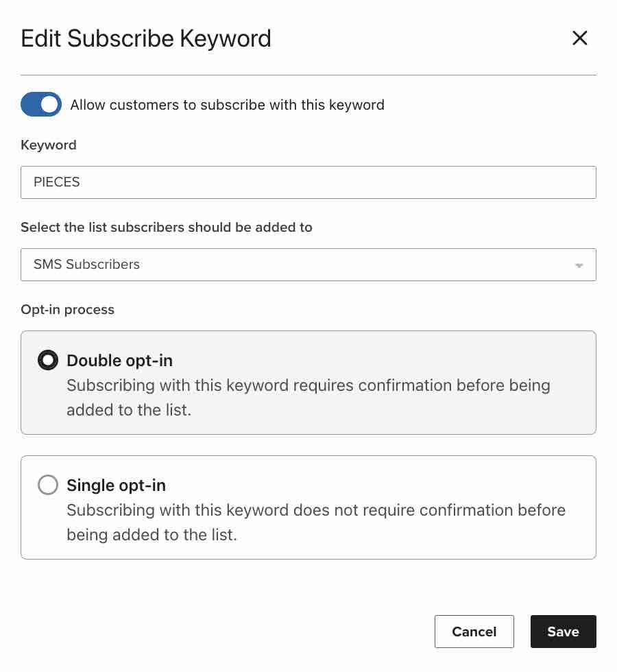Click the Keyword input containing PIECES
This screenshot has height=672, width=617.
[308, 182]
